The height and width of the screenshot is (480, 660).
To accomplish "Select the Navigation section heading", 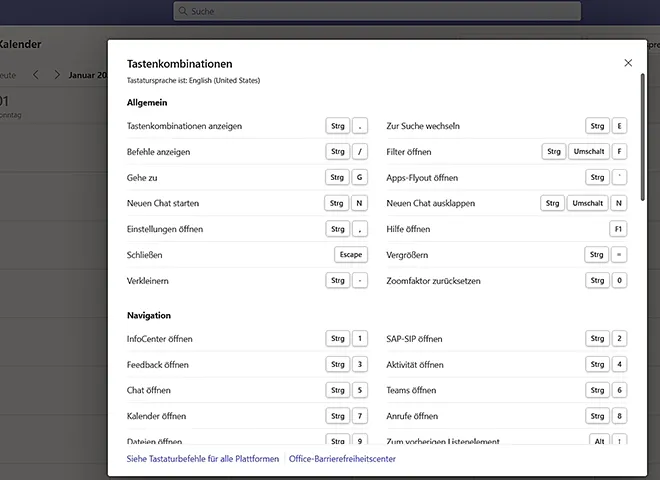I will tap(149, 316).
